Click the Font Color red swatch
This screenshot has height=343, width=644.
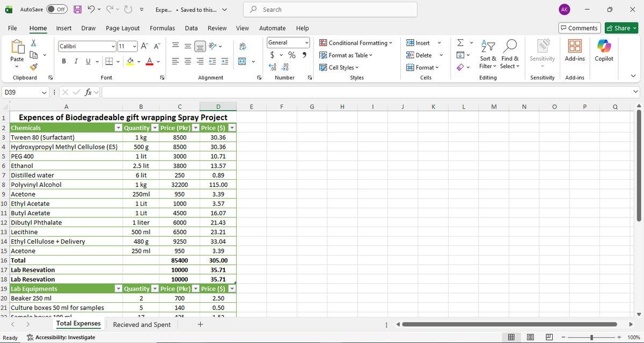[150, 61]
